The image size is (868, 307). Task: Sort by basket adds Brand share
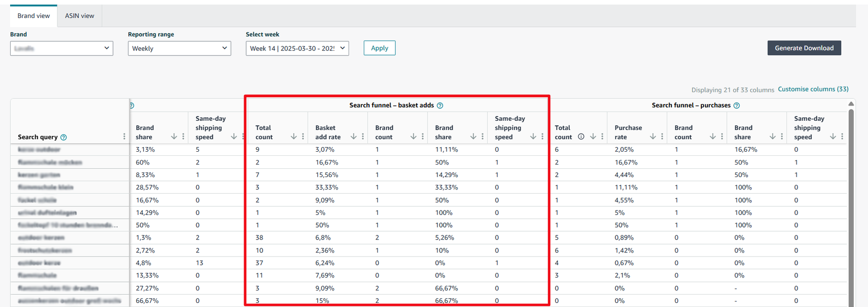pos(473,136)
